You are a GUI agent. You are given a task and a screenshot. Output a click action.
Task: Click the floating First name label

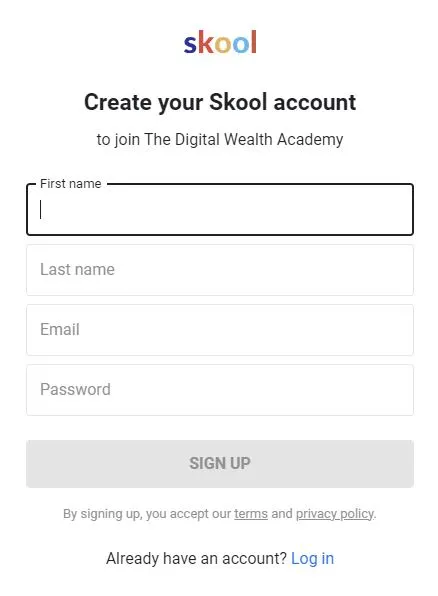71,184
